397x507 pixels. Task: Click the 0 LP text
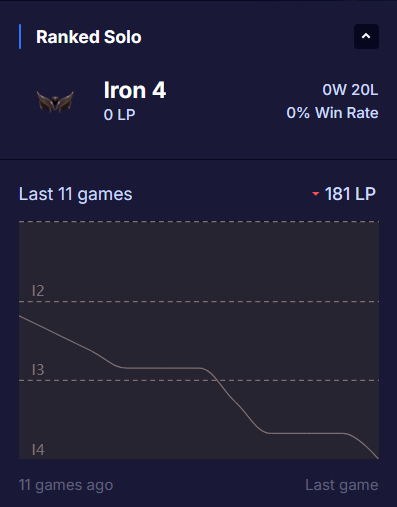(x=119, y=115)
